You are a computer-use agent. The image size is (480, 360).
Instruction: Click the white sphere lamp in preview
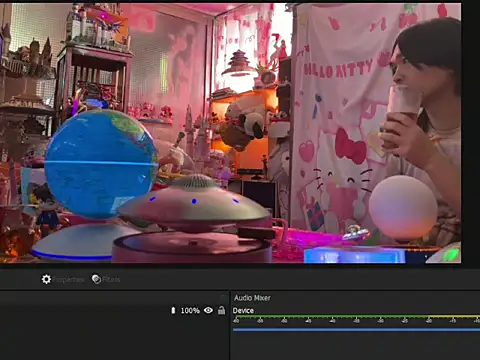click(403, 207)
